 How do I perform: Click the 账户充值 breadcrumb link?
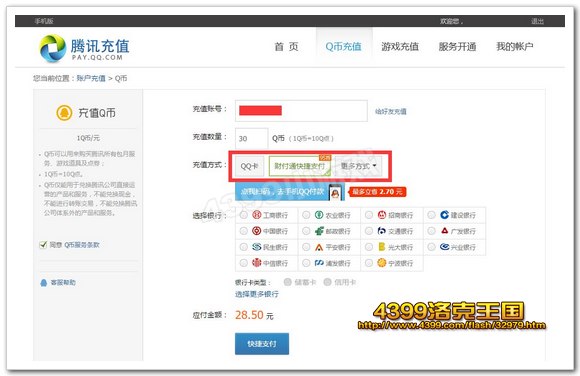[91, 78]
